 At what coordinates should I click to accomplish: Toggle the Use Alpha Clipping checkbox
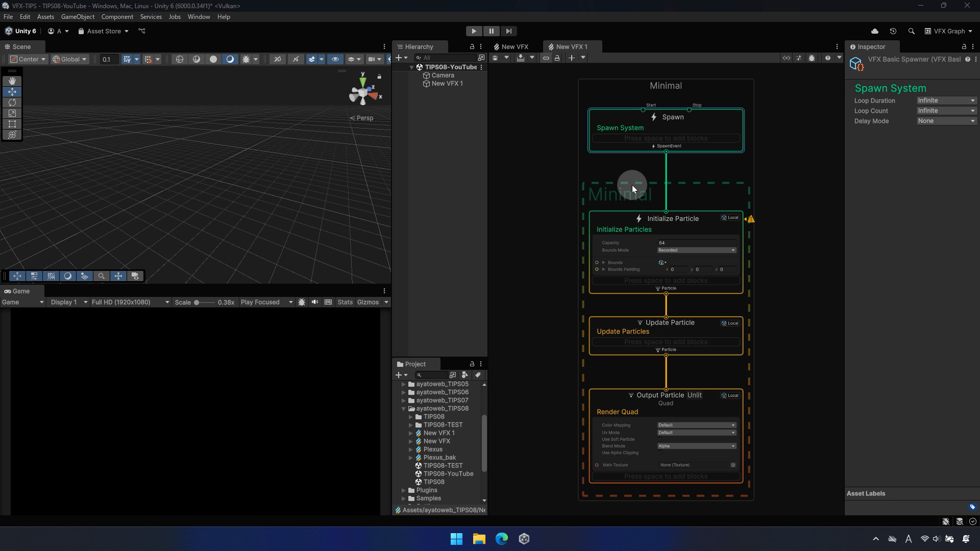tap(660, 453)
